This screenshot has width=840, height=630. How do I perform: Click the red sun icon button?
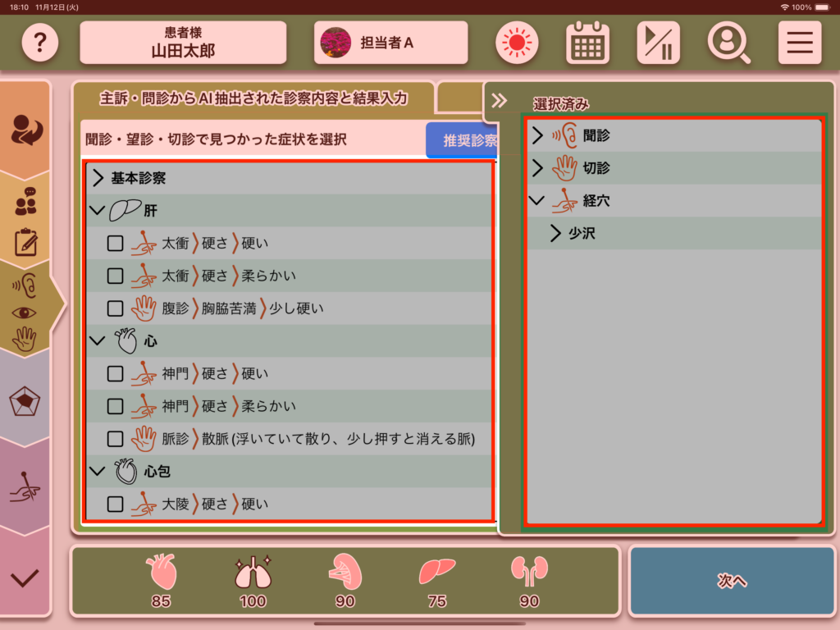point(516,43)
